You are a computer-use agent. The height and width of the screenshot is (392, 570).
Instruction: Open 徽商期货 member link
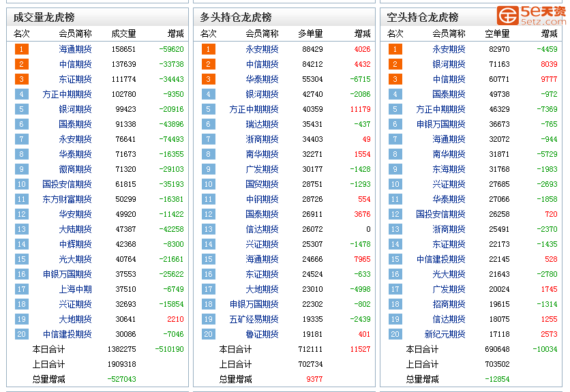coord(75,169)
